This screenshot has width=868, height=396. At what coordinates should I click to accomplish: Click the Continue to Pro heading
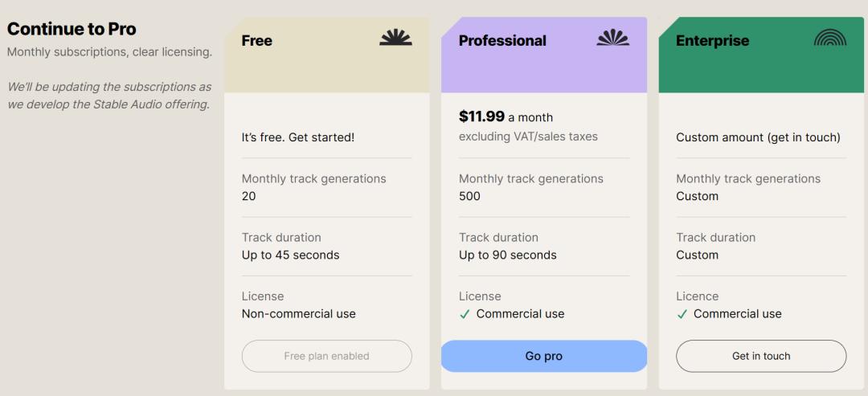coord(72,29)
